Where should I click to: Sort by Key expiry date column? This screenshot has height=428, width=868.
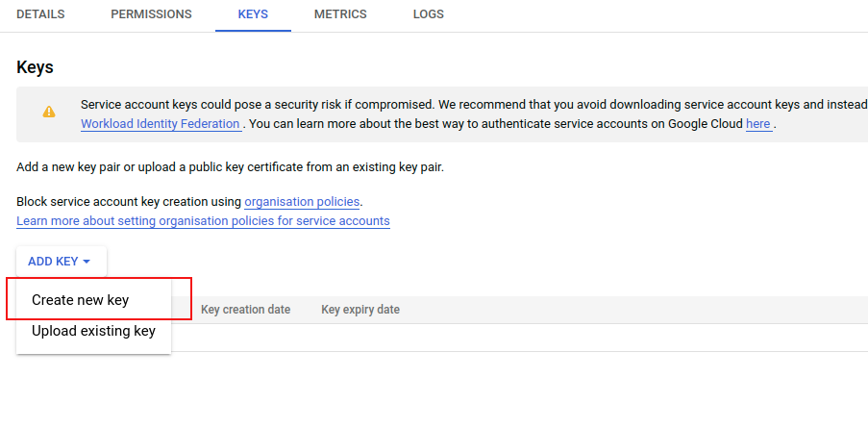click(360, 310)
